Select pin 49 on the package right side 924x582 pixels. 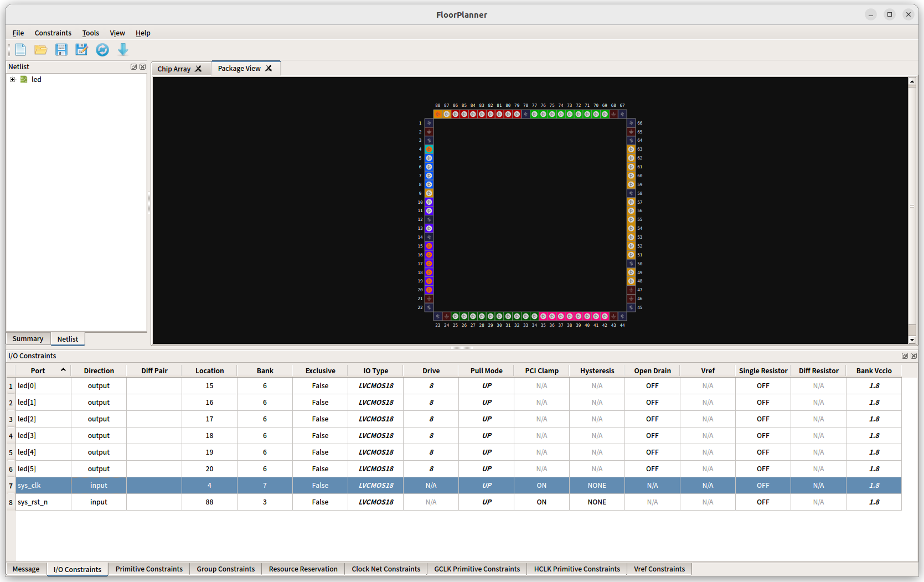[631, 272]
